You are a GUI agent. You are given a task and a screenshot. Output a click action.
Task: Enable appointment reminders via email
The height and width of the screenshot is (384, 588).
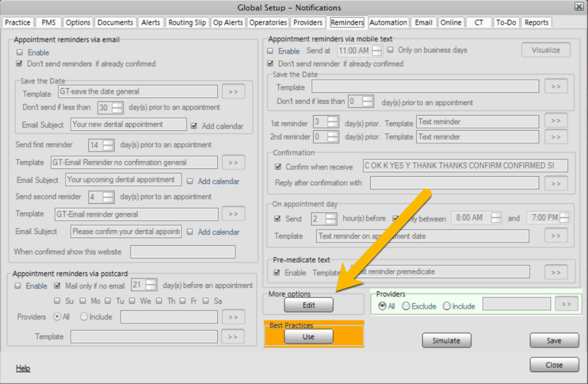[20, 53]
